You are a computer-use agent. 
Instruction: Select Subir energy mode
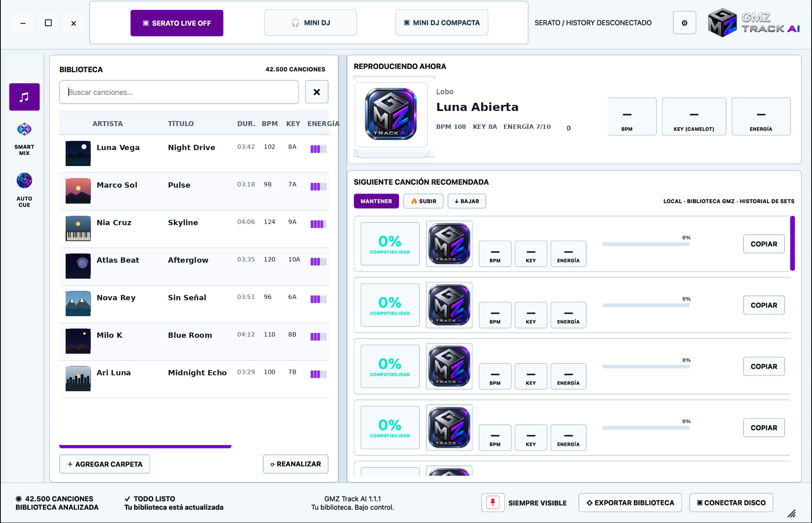[x=424, y=201]
